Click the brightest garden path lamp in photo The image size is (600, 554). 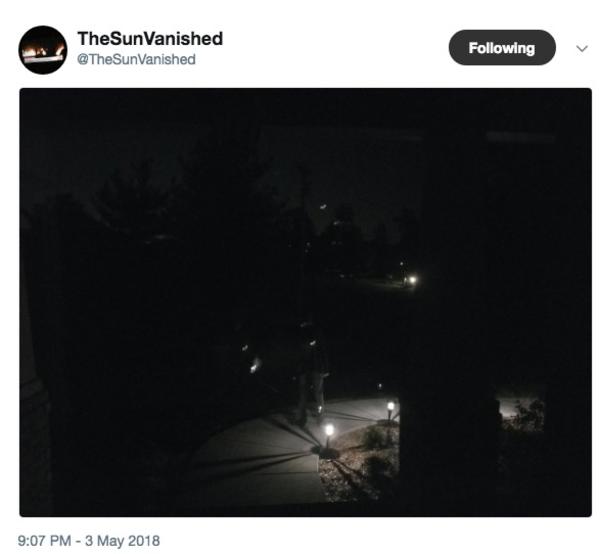click(x=329, y=430)
